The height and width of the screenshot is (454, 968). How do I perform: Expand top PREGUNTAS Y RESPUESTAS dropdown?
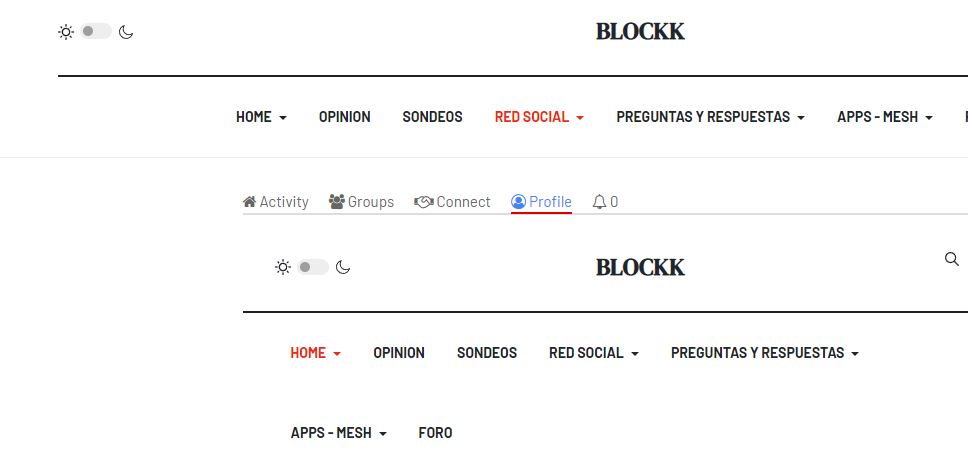tap(710, 117)
